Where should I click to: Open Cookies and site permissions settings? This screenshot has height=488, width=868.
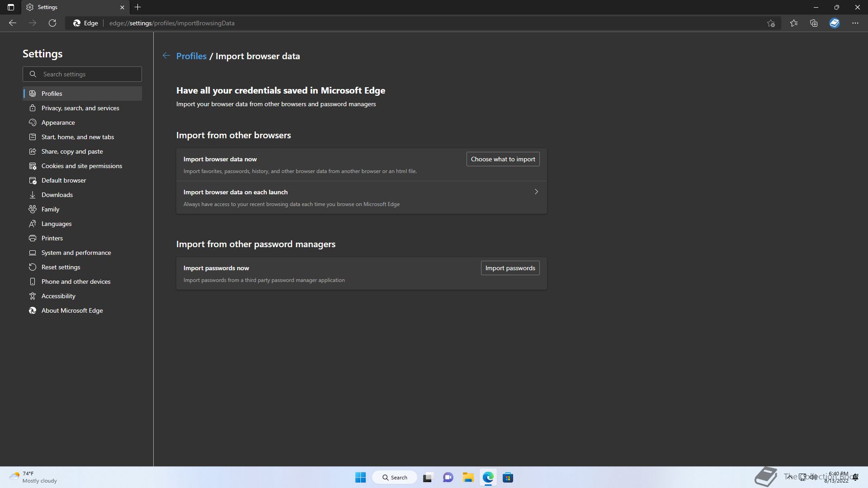(x=82, y=166)
